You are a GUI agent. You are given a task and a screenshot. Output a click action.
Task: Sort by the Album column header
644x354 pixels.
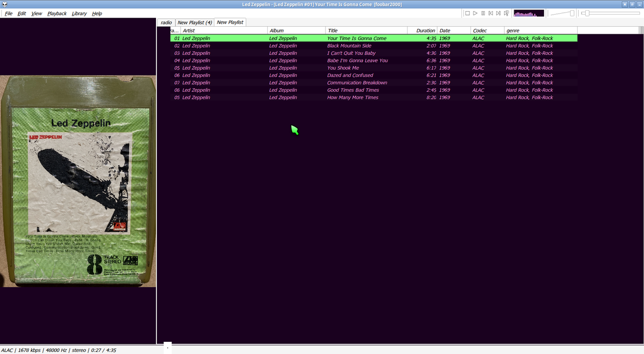click(296, 31)
